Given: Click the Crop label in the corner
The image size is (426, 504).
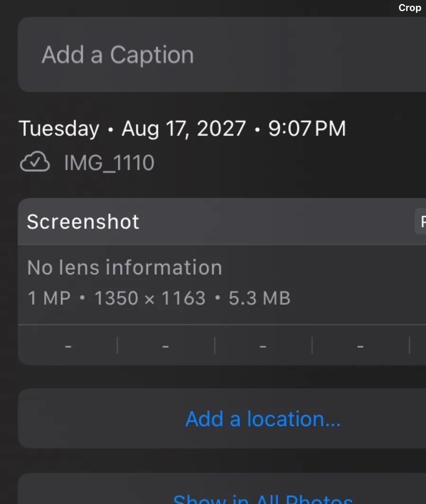Looking at the screenshot, I should pos(409,8).
